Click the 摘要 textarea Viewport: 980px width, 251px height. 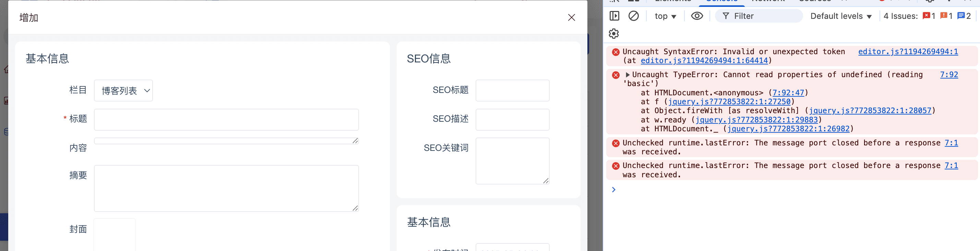226,188
